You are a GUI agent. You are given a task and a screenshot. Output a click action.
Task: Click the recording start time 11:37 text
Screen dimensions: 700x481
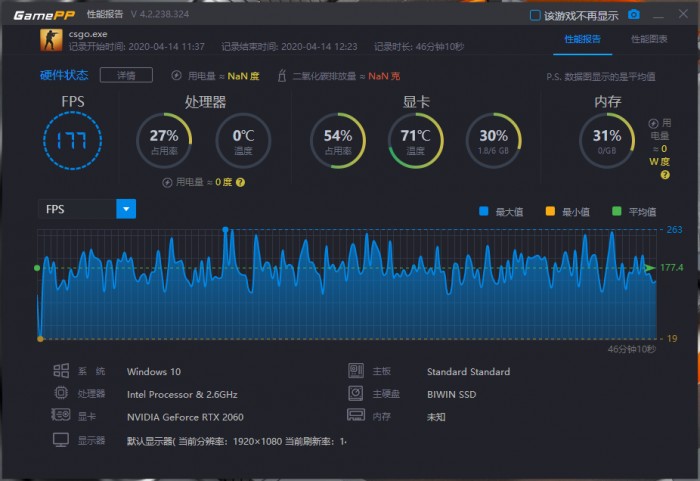tap(137, 46)
